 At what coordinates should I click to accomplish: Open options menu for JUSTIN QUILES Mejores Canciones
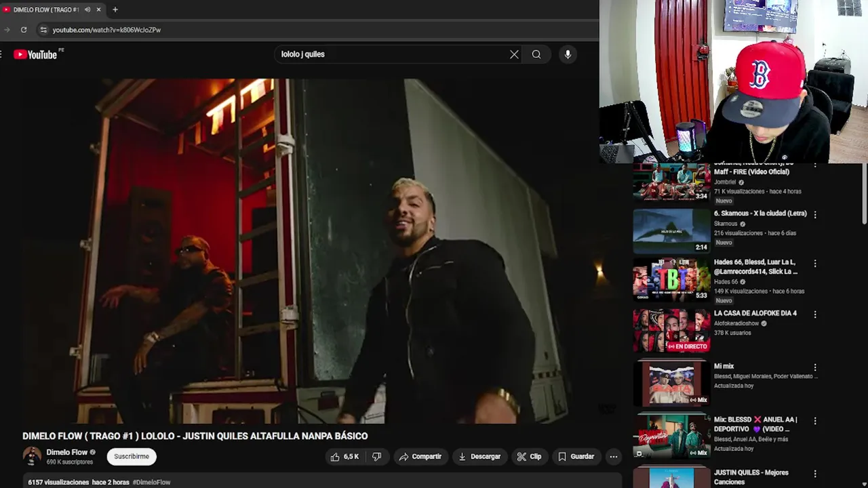point(815,474)
